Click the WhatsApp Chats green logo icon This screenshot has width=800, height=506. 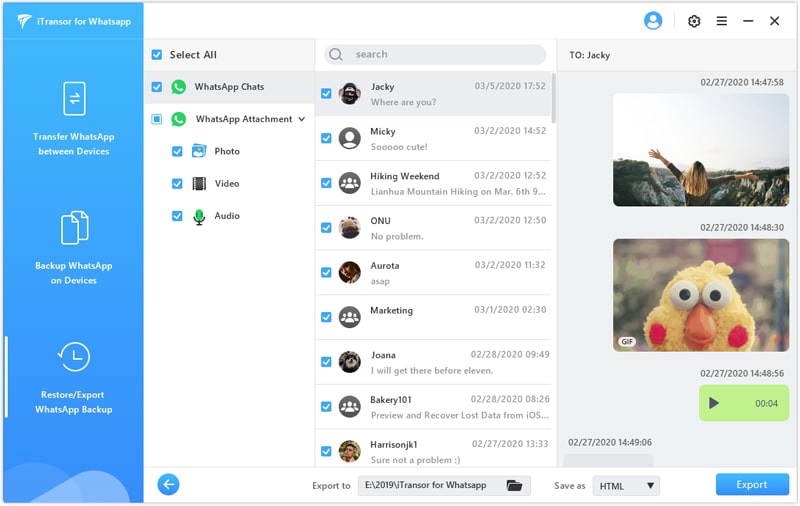(x=179, y=87)
